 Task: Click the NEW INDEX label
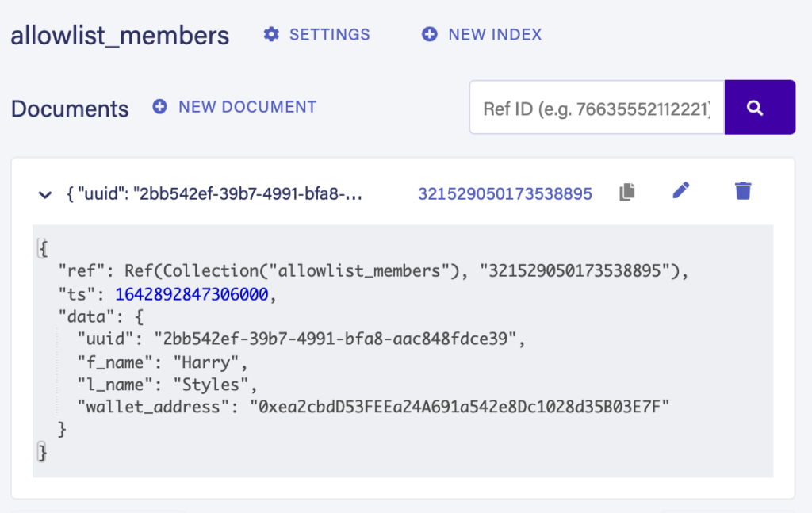(495, 34)
